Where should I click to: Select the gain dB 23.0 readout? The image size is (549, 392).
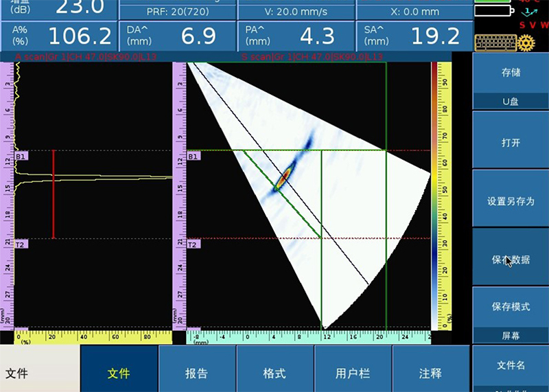click(59, 10)
